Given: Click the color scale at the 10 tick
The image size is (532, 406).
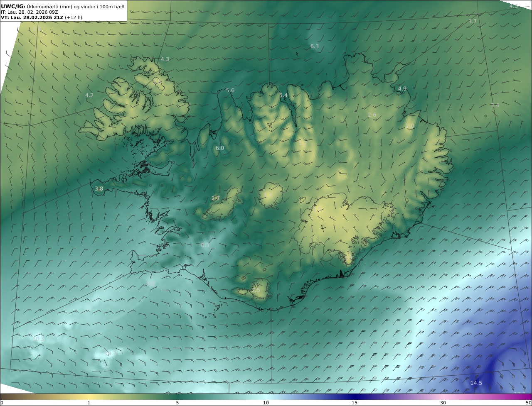Looking at the screenshot, I should 266,403.
